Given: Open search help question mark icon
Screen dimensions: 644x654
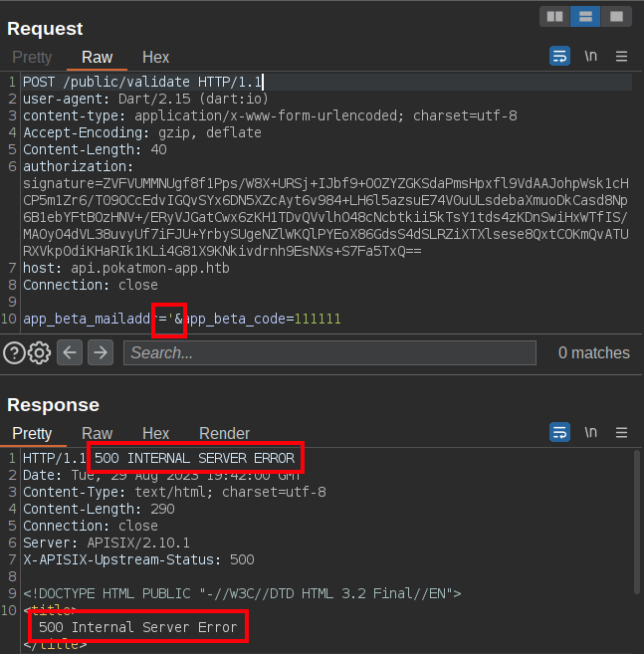Looking at the screenshot, I should click(14, 352).
